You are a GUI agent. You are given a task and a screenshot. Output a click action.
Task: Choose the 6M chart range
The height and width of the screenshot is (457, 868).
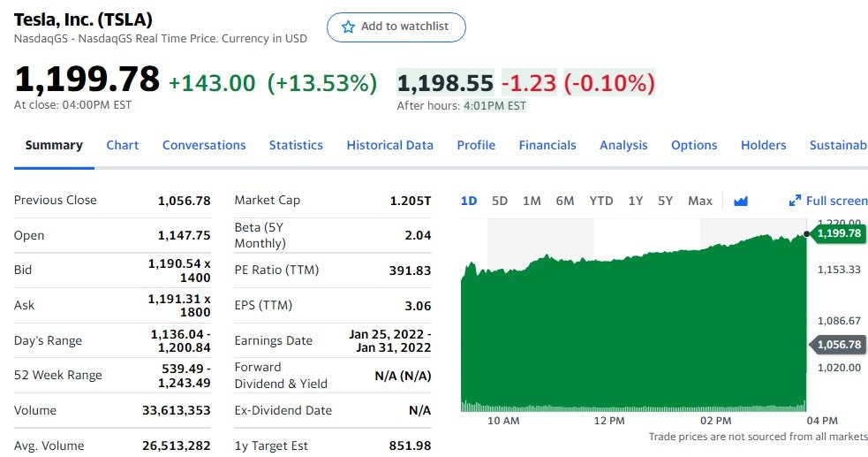point(565,201)
